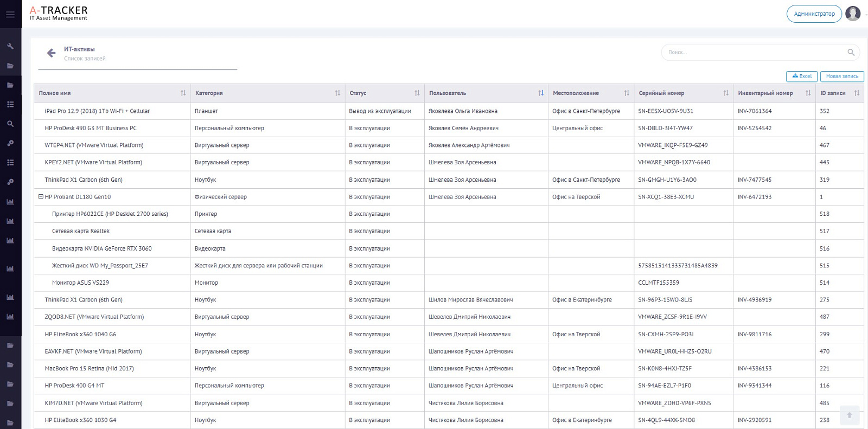
Task: Select EAVKF.NET (VMware Virtual Platform) entry
Action: pyautogui.click(x=93, y=351)
